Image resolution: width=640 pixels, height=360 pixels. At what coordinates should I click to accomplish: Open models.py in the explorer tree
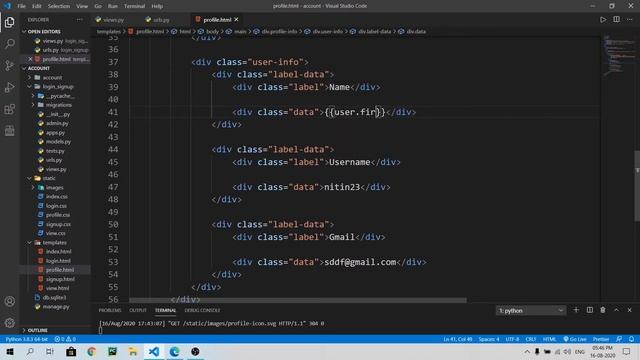tap(58, 142)
